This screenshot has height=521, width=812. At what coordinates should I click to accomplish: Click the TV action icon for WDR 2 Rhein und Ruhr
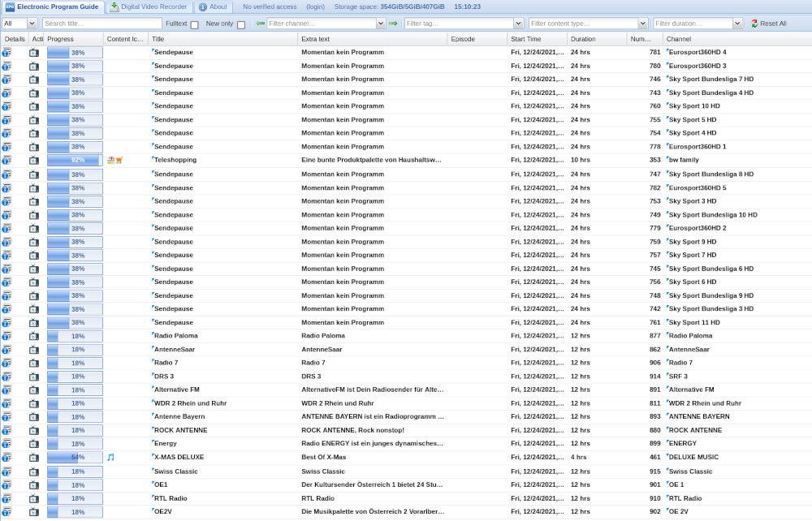pos(33,403)
